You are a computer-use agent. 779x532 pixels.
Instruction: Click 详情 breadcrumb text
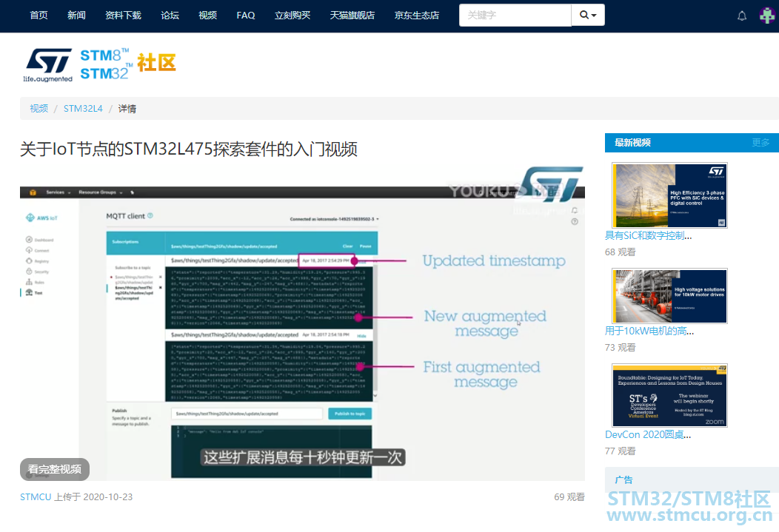coord(127,109)
